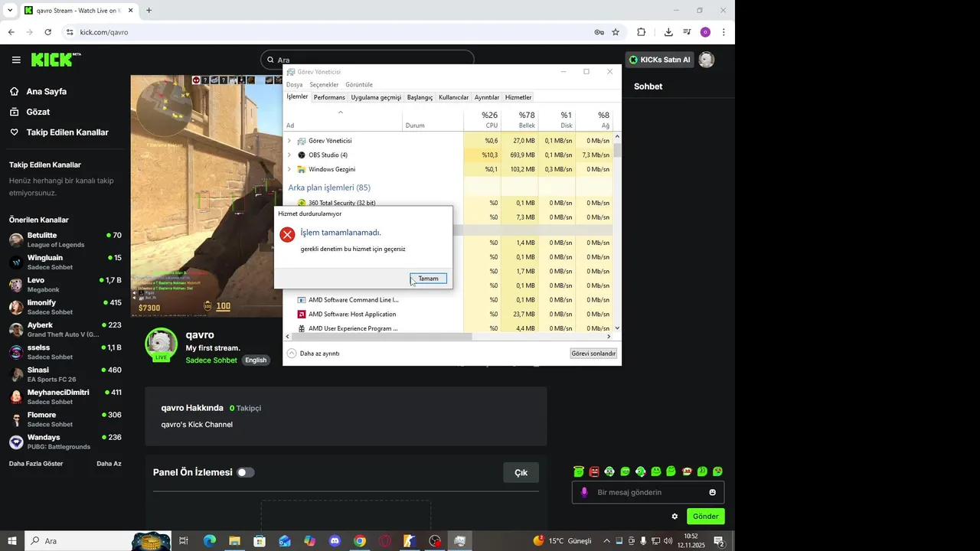Select the sunglasses monkey emote
The height and width of the screenshot is (551, 980).
tap(687, 471)
